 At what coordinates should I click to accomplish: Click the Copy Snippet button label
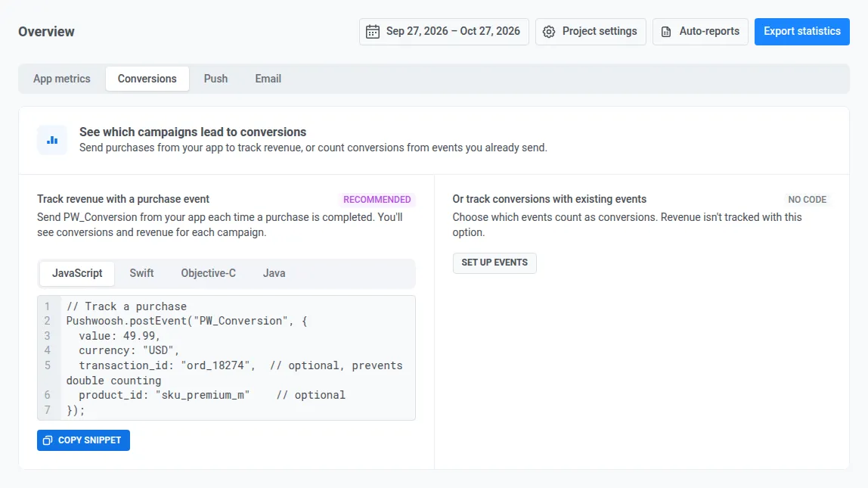(89, 440)
